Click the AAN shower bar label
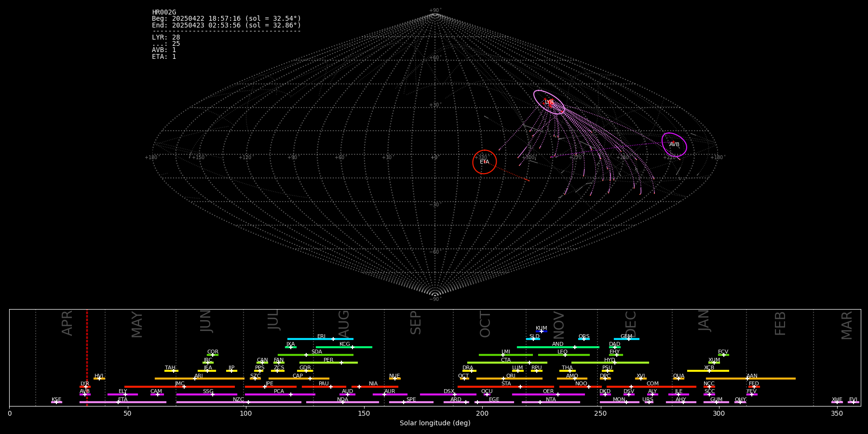 pos(752,376)
